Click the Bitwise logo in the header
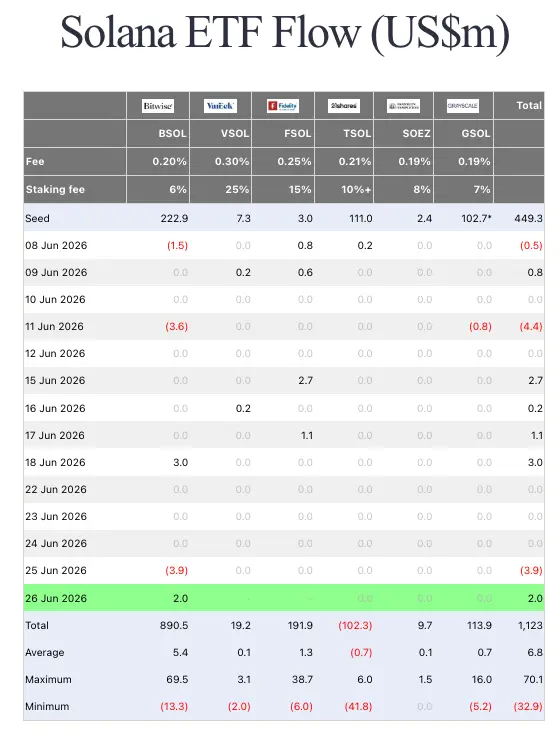The image size is (559, 734). coord(158,106)
